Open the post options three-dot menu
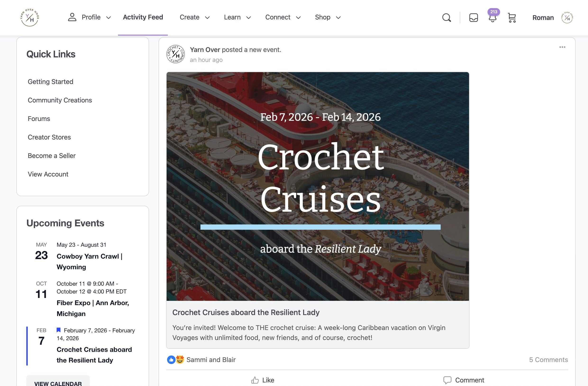This screenshot has width=588, height=386. [562, 47]
